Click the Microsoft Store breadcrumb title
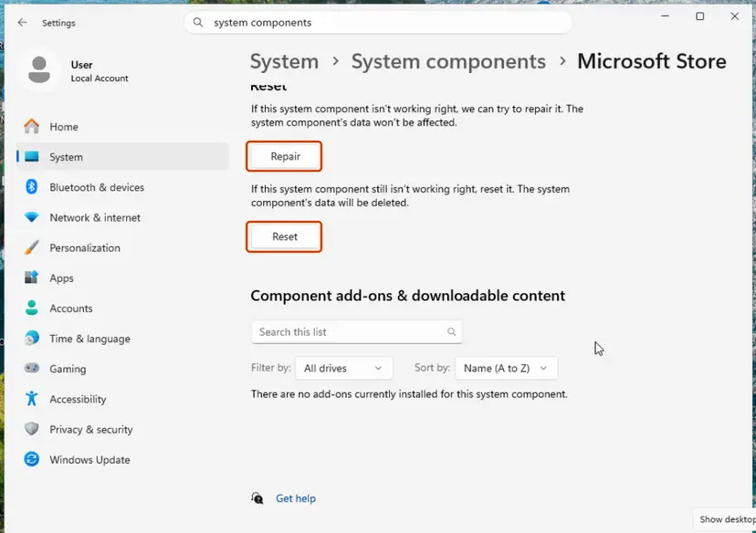This screenshot has height=533, width=756. point(651,61)
